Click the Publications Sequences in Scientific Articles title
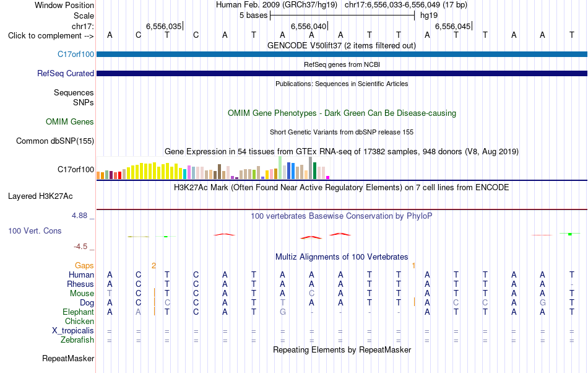588x373 pixels. click(342, 84)
